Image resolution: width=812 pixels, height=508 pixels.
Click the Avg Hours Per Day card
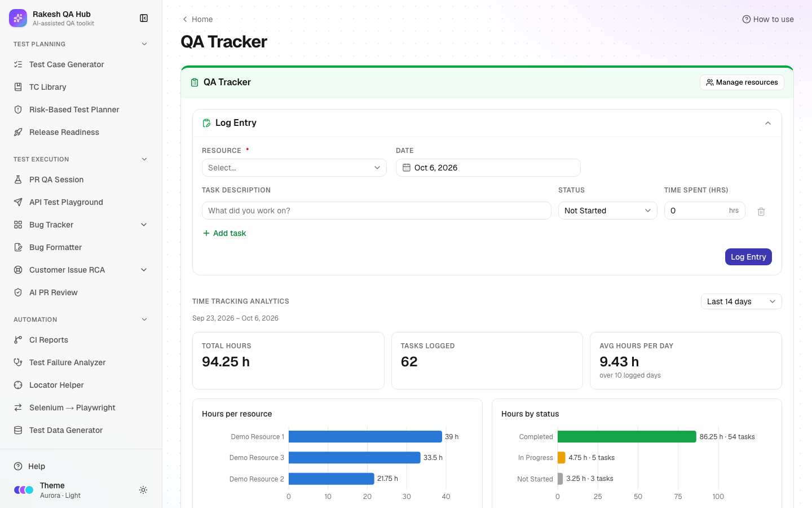pos(686,361)
